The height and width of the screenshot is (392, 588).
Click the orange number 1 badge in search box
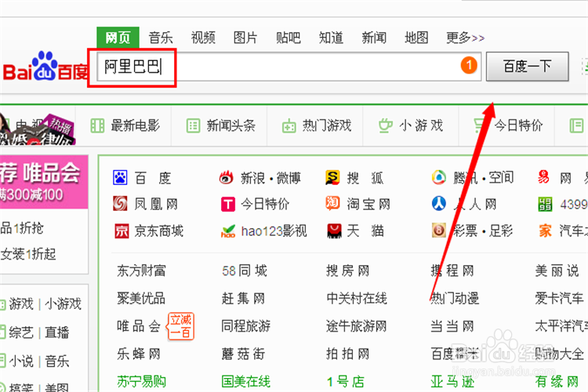469,65
